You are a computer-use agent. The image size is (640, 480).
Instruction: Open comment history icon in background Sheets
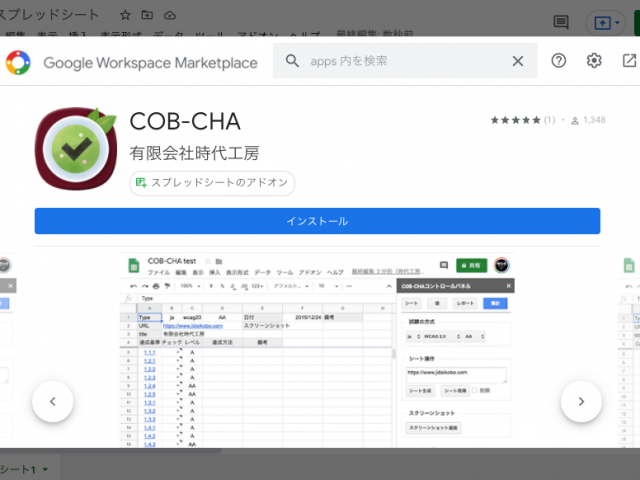(x=561, y=22)
